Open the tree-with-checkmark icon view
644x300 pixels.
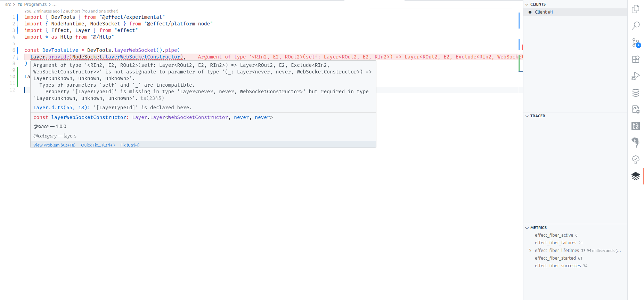(636, 159)
